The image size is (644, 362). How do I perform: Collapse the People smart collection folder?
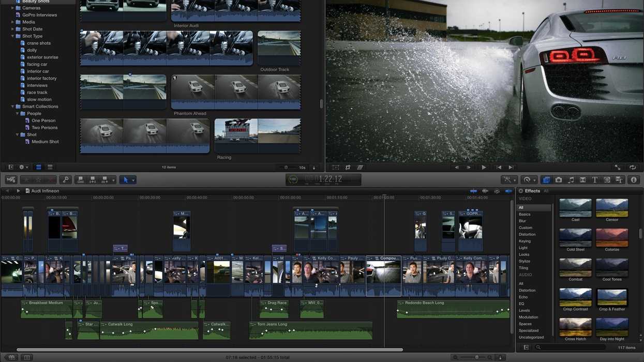click(17, 114)
